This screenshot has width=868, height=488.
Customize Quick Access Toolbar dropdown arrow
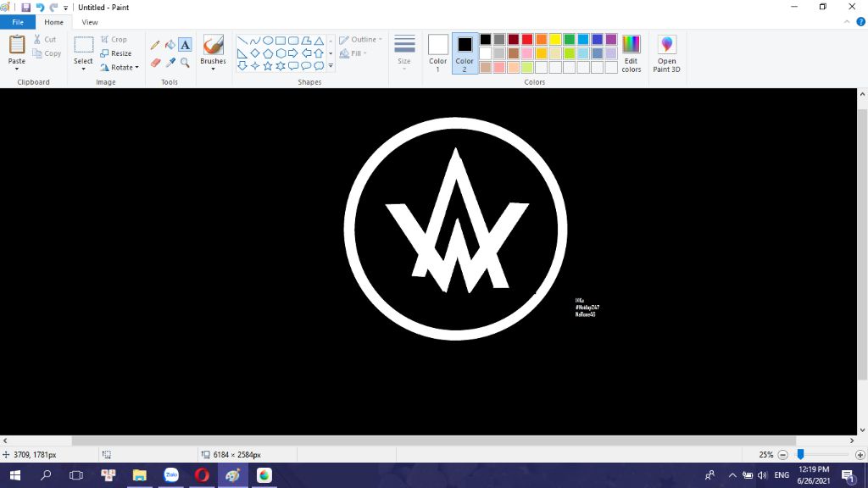[x=65, y=8]
